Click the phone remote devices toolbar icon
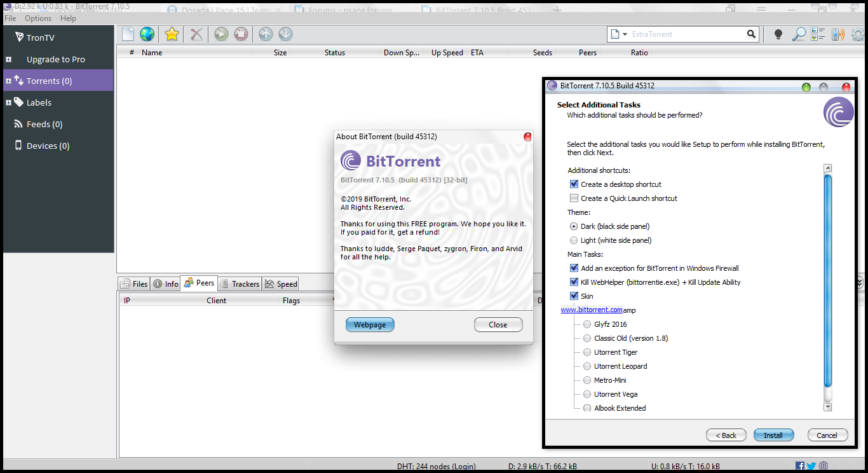 [838, 34]
